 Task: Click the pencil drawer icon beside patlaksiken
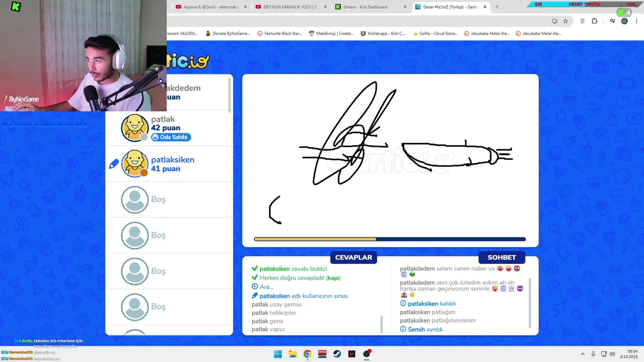point(114,164)
